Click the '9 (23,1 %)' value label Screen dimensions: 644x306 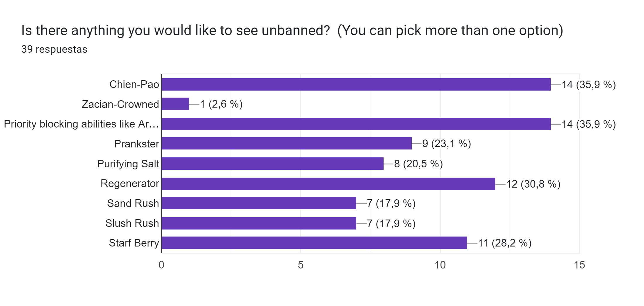[446, 144]
